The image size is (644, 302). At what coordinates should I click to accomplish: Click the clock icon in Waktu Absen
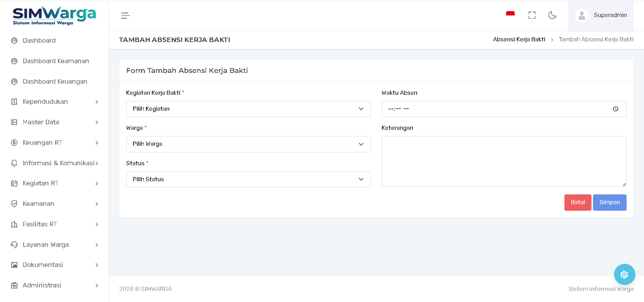tap(616, 109)
